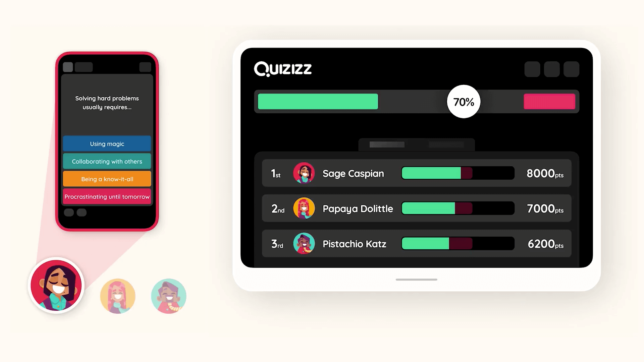Select the 'Using magic' answer option
644x362 pixels.
pyautogui.click(x=107, y=143)
